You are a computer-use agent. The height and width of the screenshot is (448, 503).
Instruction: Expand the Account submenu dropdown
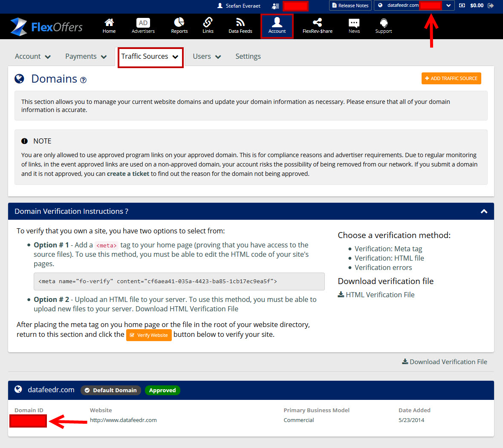click(x=33, y=57)
